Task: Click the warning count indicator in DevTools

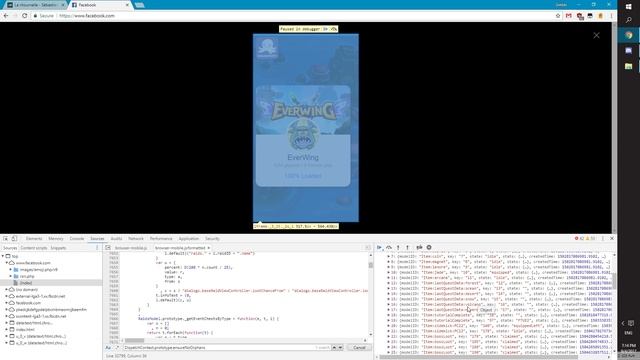Action: pos(591,238)
